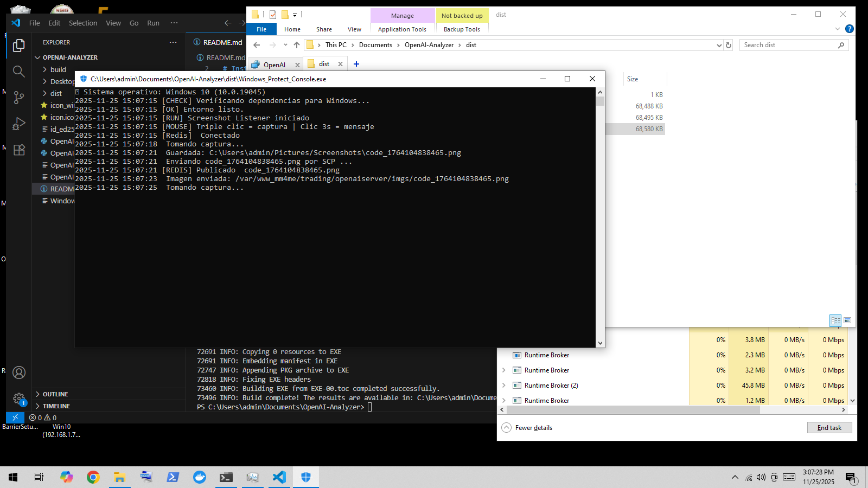The height and width of the screenshot is (488, 868).
Task: Open the Extensions view icon
Action: point(19,150)
